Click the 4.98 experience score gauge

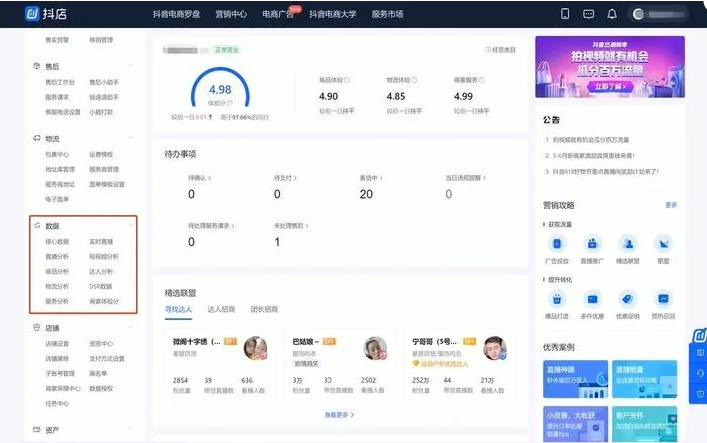220,88
